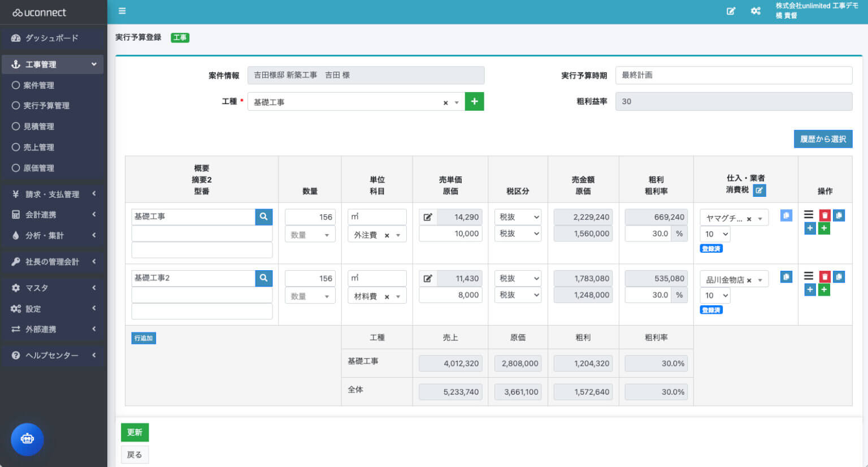Expand マスタ sidebar menu
868x467 pixels.
(53, 288)
